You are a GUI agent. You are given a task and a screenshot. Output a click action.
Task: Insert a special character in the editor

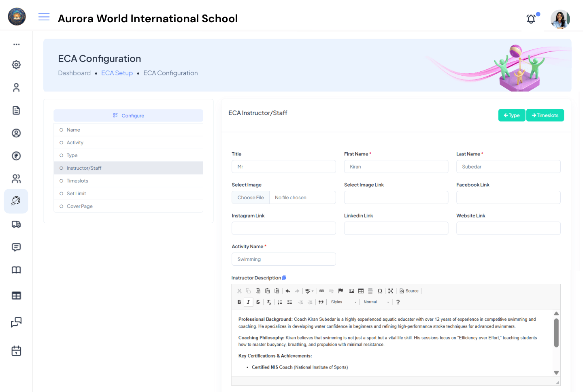(x=380, y=291)
